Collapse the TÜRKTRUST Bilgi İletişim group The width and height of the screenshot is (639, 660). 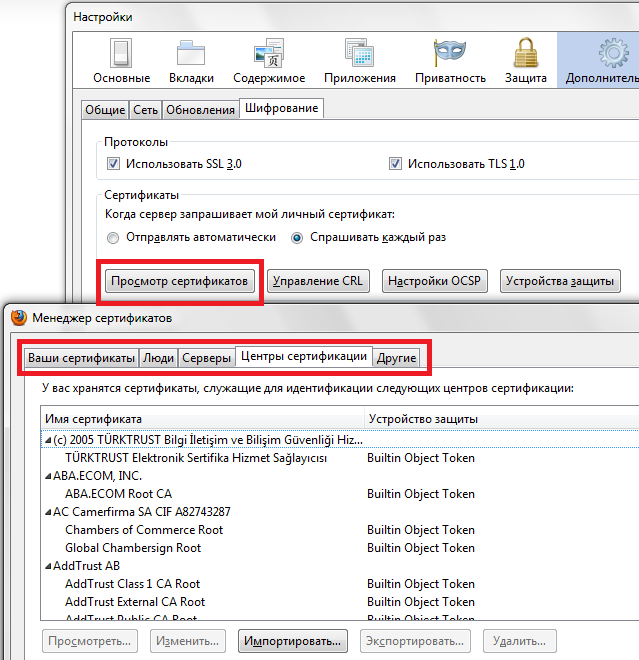48,440
